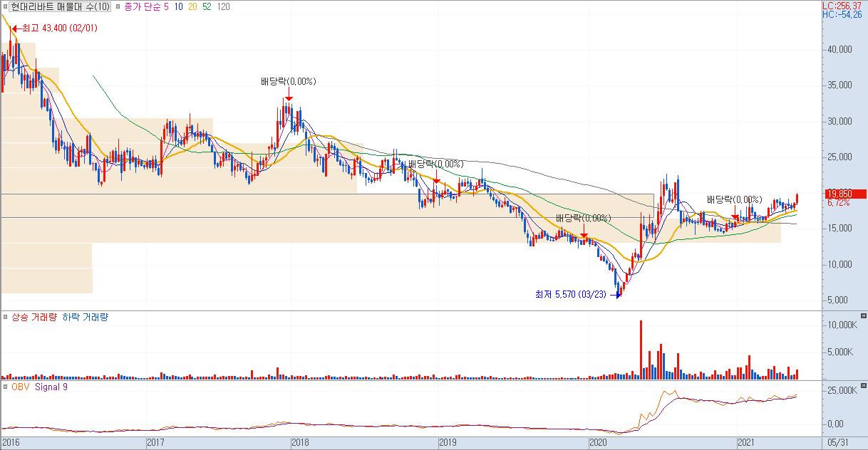Click the 2018 year label on time axis

click(x=301, y=444)
